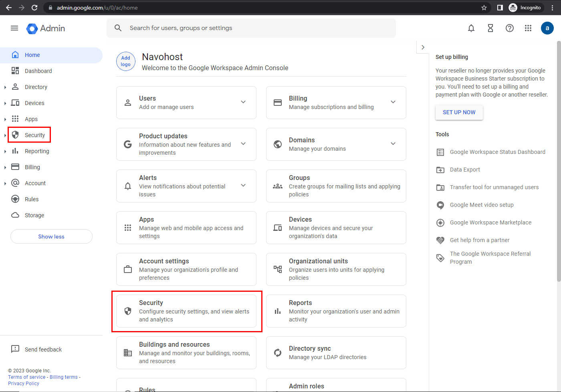Screen dimensions: 561x392
Task: Expand the Directory sidebar arrow
Action: click(5, 87)
